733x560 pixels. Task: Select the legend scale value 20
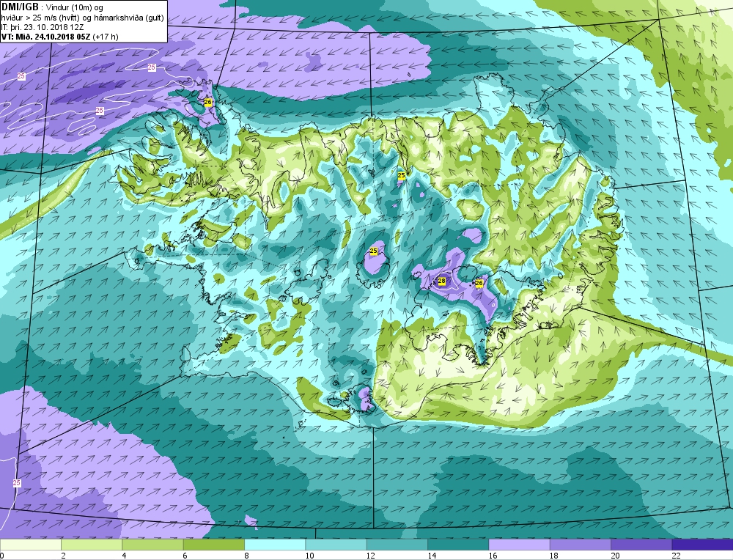(x=615, y=556)
